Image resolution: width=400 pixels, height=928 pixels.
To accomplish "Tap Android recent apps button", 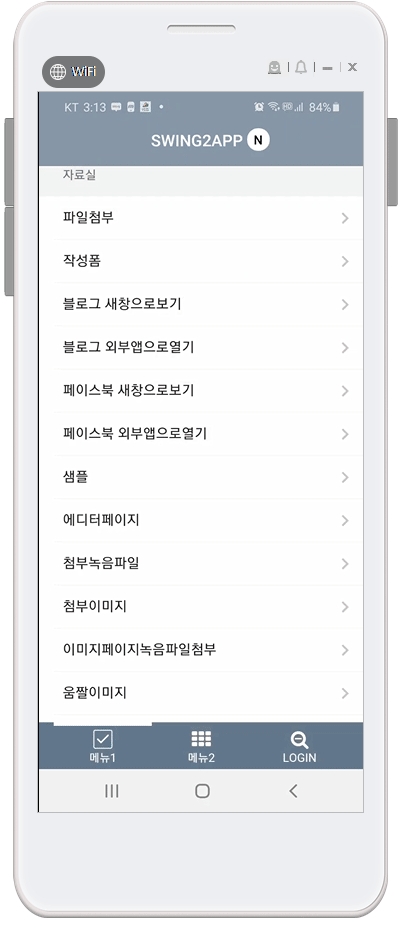I will click(x=112, y=791).
